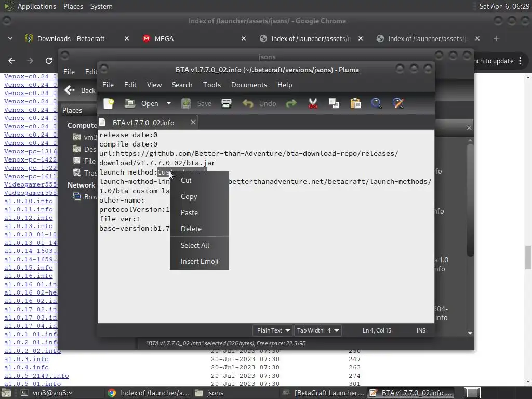Open the Plain Text syntax dropdown
532x399 pixels.
tap(273, 330)
